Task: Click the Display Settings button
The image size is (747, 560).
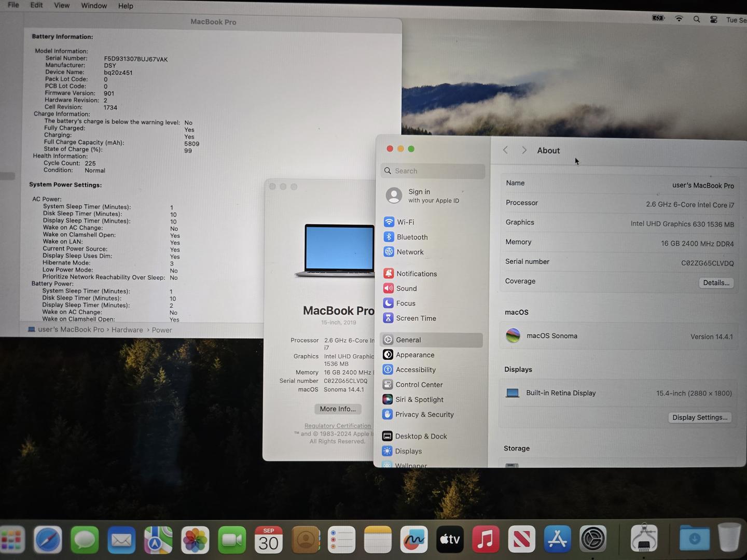Action: [699, 418]
